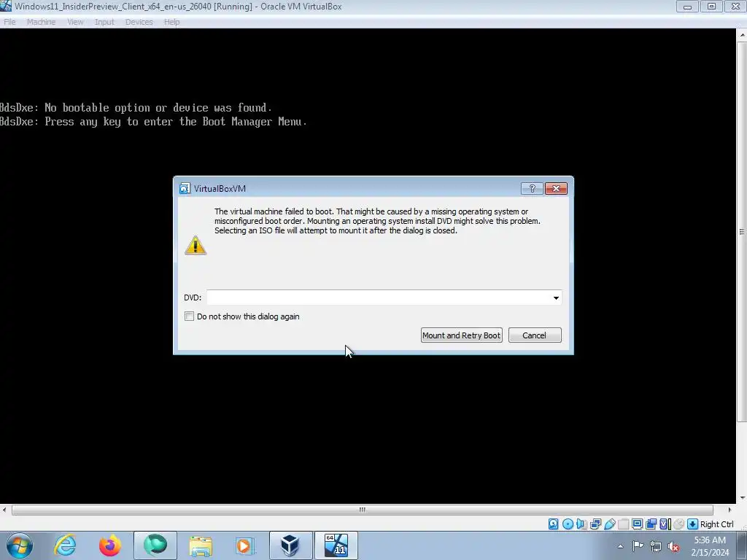Click the 'Press any key' Boot Manager text
Image resolution: width=747 pixels, height=560 pixels.
[153, 122]
